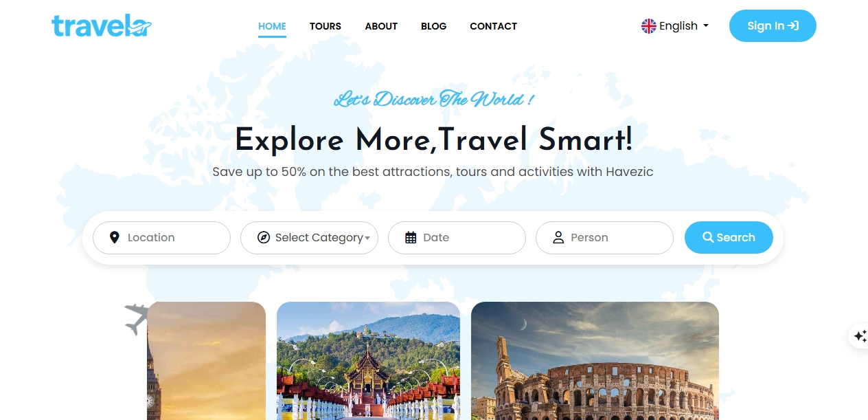Focus the Location input field
The width and height of the screenshot is (868, 420).
pos(161,238)
